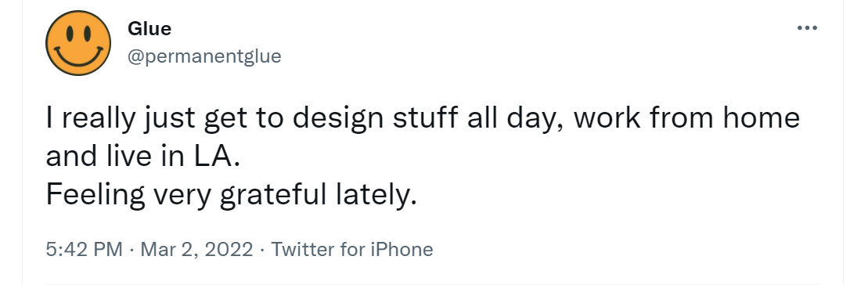The width and height of the screenshot is (868, 285).
Task: Click the 'and live in LA.' line
Action: 143,157
